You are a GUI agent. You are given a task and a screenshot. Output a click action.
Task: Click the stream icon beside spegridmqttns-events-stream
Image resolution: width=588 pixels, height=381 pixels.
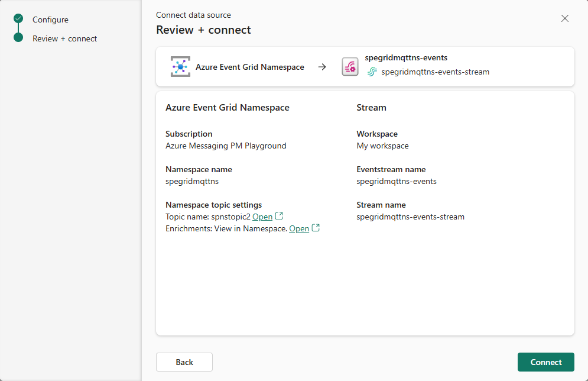pos(373,72)
